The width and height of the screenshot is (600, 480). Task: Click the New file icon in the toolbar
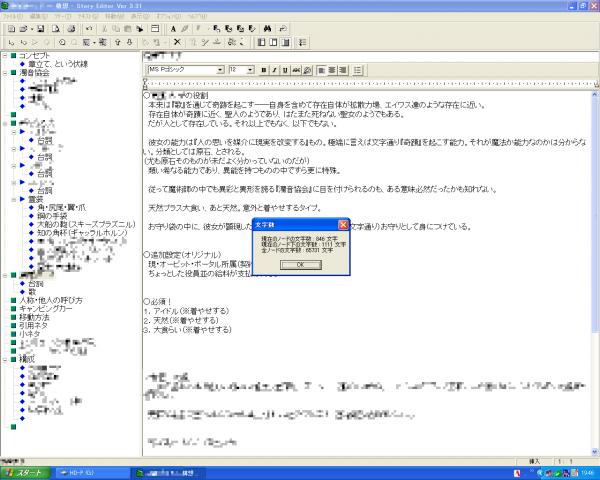[x=11, y=29]
